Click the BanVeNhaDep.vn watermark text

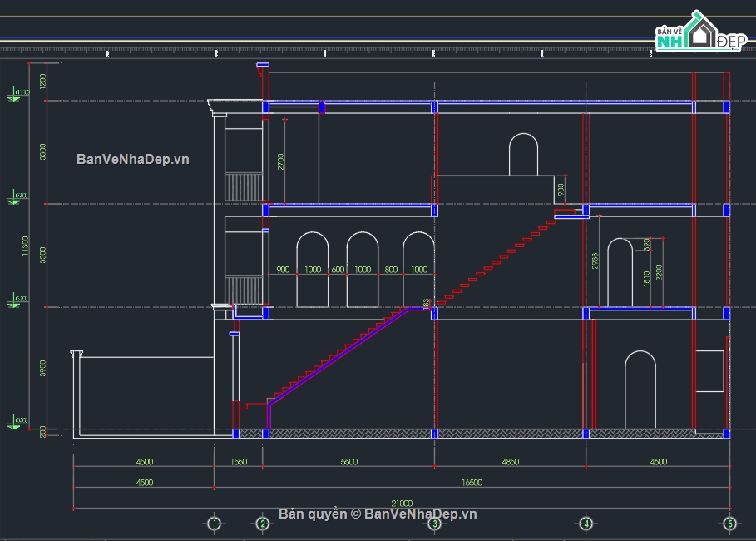[x=133, y=159]
